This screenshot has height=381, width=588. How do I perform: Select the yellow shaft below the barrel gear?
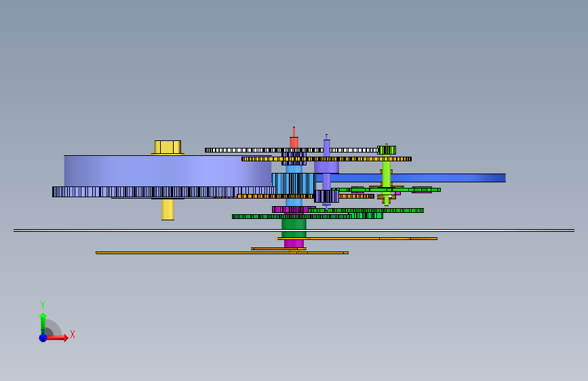tap(168, 209)
